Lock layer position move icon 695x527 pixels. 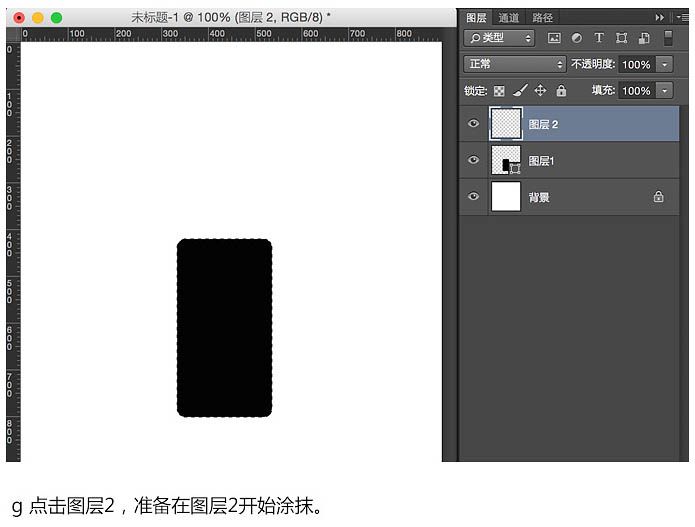[x=540, y=91]
